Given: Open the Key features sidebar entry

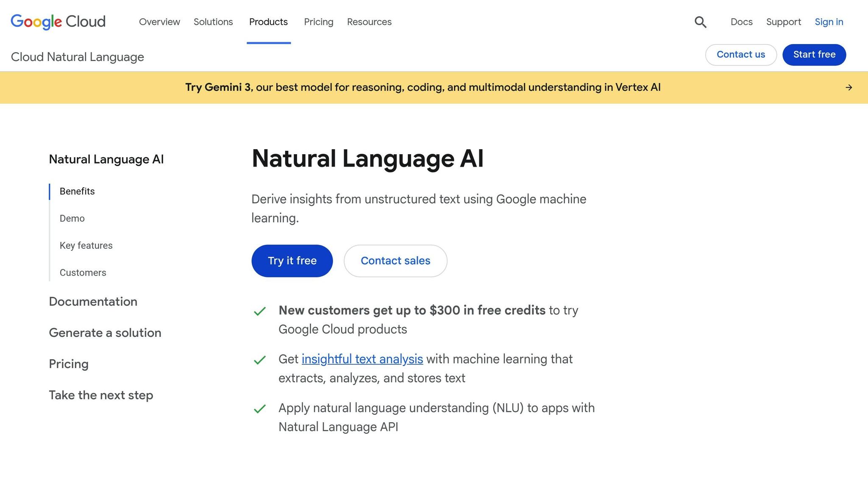Looking at the screenshot, I should [x=86, y=245].
